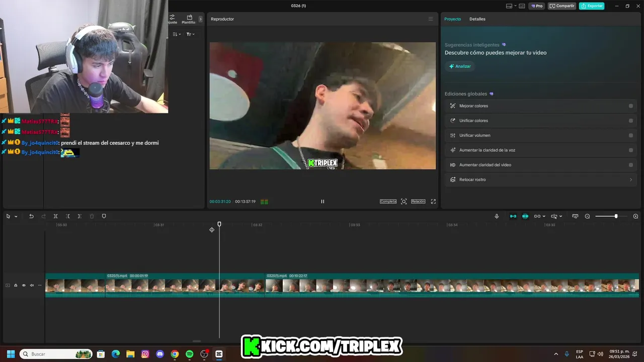Open the select tool mode dropdown

[16, 217]
